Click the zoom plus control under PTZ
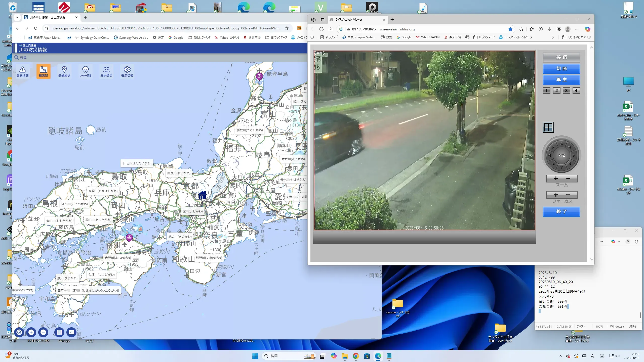Screen dimensions: 644x362 (x=556, y=178)
